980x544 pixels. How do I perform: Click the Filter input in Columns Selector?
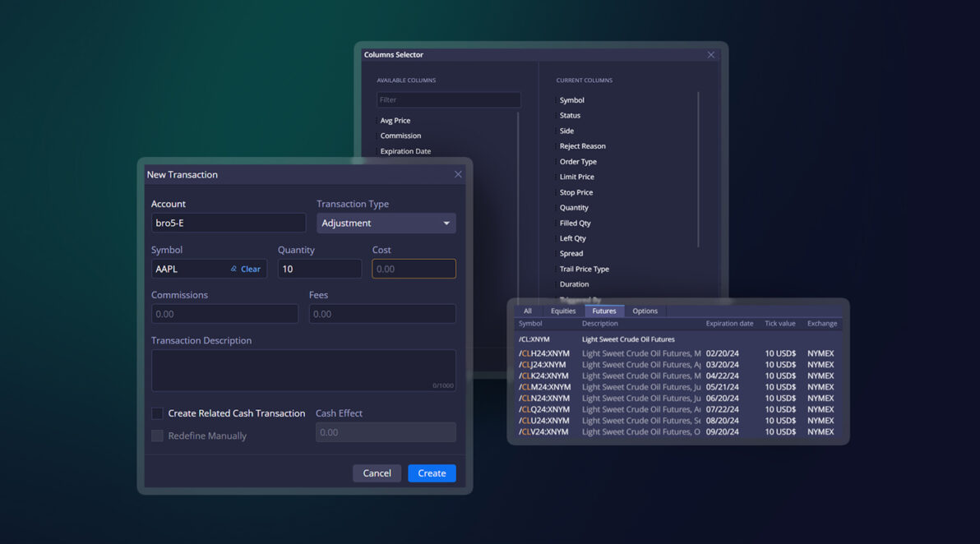point(448,99)
